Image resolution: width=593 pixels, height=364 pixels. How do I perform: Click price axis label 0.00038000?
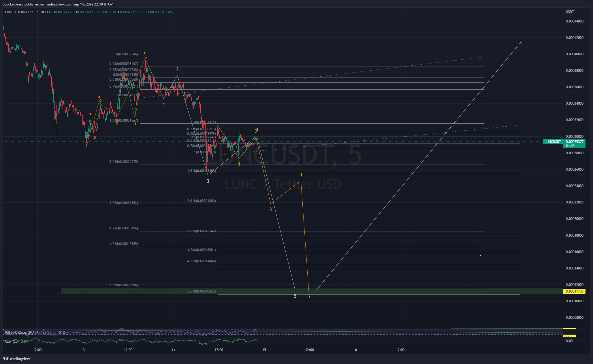(575, 71)
